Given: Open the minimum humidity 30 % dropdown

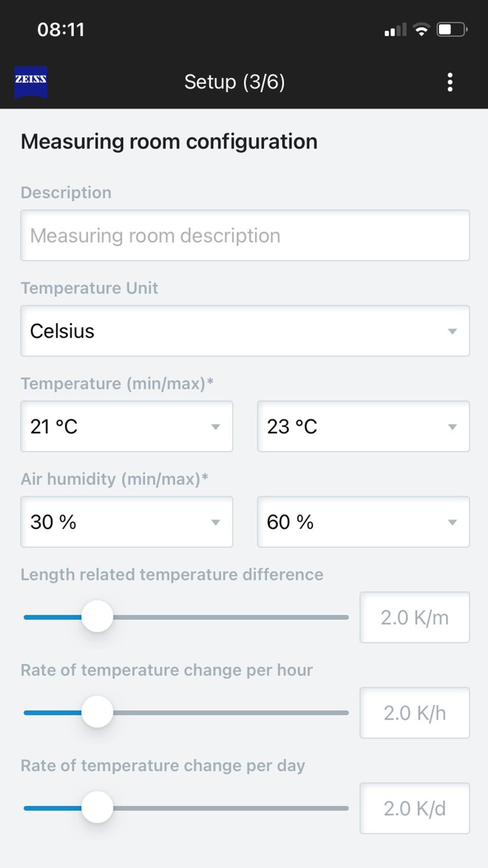Looking at the screenshot, I should tap(126, 522).
